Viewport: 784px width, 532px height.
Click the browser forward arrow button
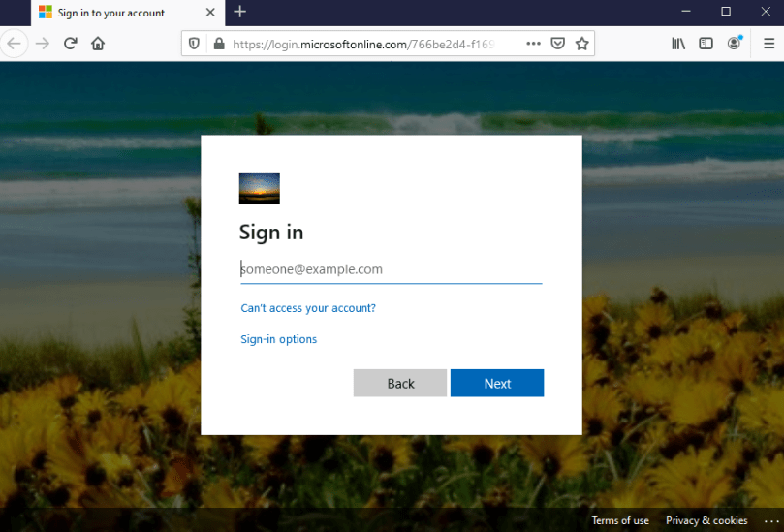pyautogui.click(x=42, y=44)
